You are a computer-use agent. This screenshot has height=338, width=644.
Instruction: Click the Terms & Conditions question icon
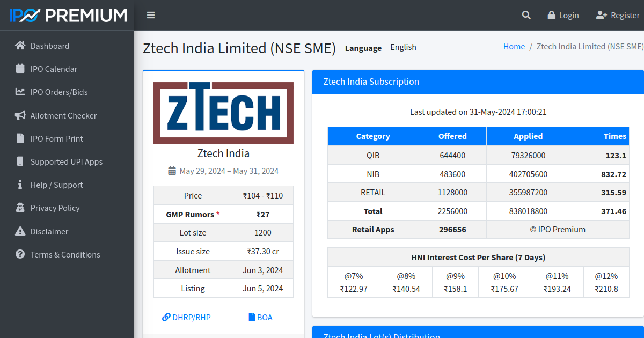click(x=19, y=254)
